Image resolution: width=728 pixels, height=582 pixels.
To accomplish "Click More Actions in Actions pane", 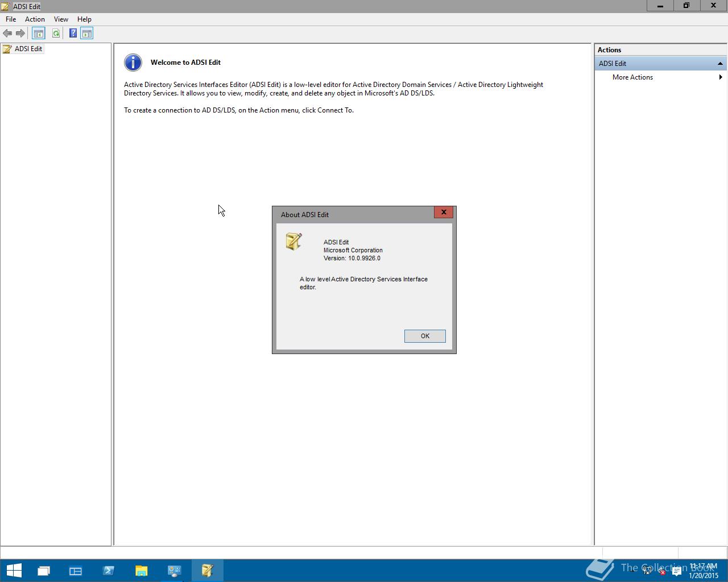I will [632, 77].
